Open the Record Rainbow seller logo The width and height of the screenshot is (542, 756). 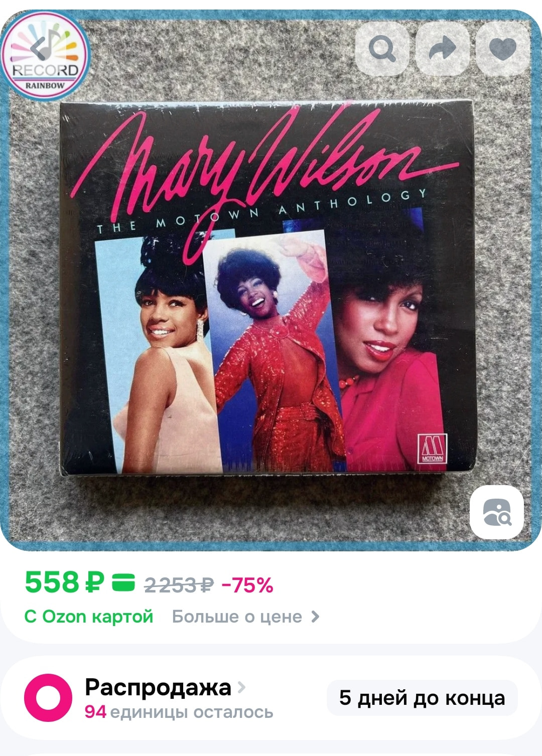45,55
